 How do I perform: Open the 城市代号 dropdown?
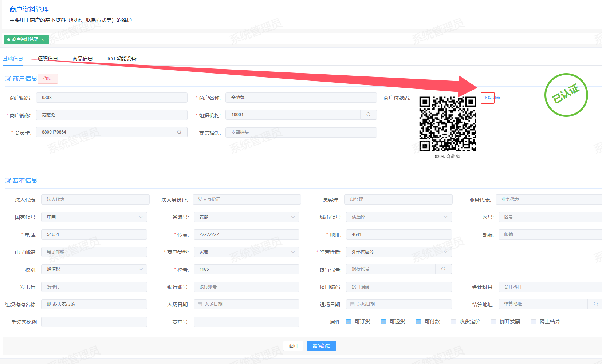[399, 217]
